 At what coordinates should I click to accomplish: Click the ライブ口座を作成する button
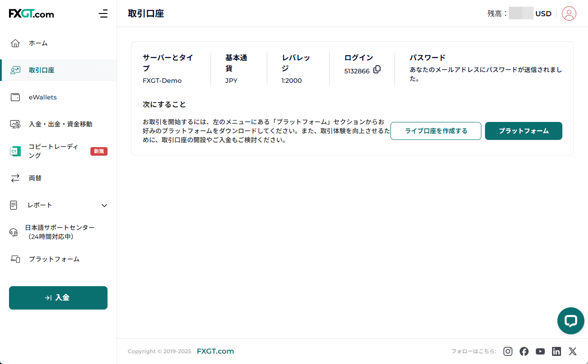(x=435, y=131)
